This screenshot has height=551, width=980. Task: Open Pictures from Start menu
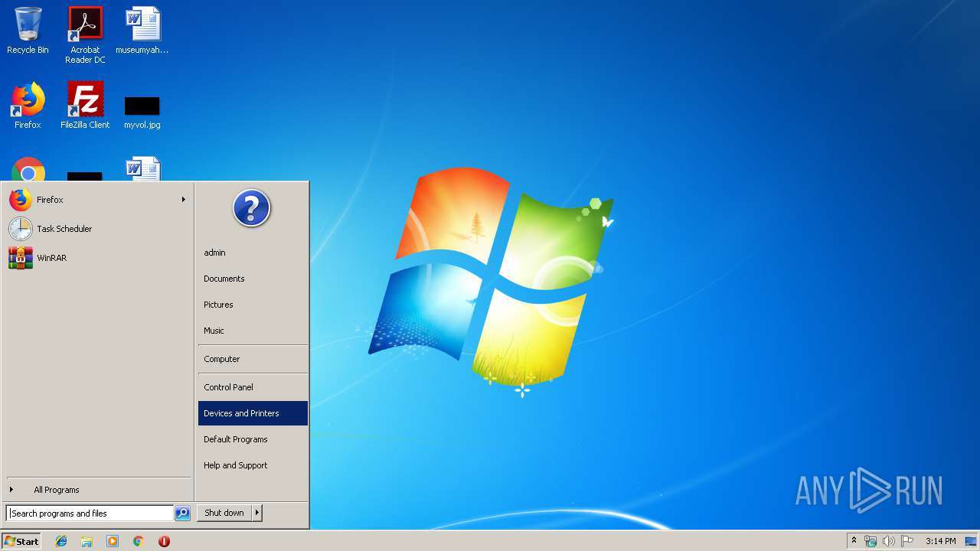(253, 305)
